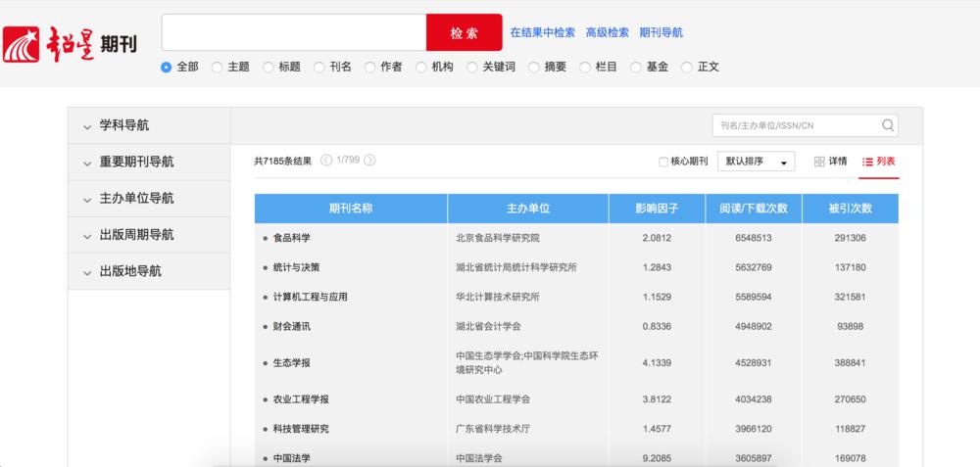Expand 学科导航 section
980x467 pixels.
click(x=149, y=125)
